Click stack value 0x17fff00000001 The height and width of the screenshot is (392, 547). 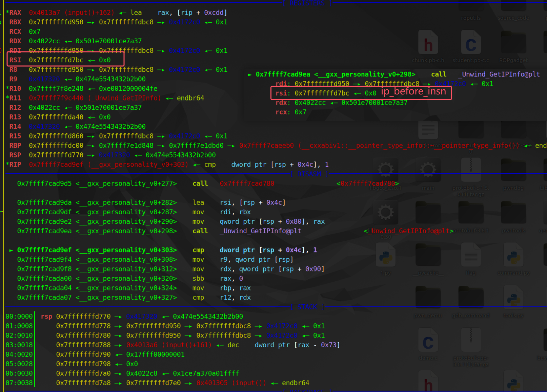tap(155, 354)
